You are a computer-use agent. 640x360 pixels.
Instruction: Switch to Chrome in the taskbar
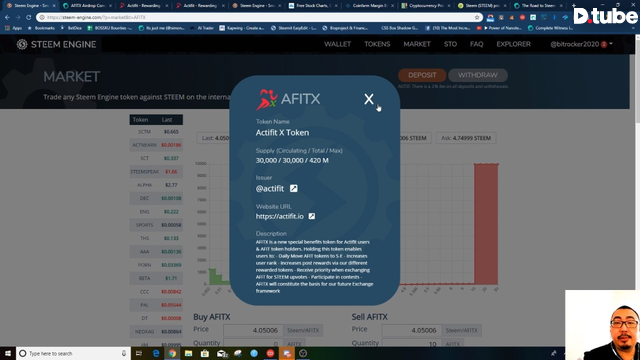pyautogui.click(x=172, y=353)
